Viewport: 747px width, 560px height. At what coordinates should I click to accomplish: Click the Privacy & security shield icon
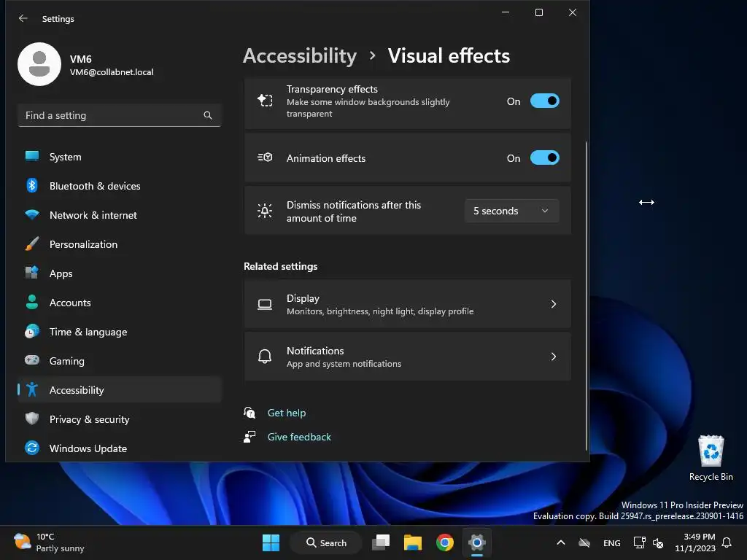[32, 419]
